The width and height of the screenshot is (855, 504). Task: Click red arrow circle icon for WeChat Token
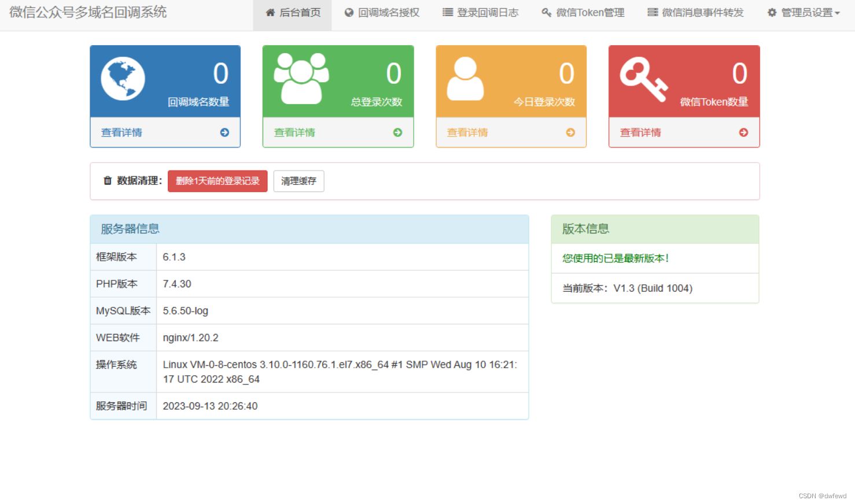tap(743, 132)
